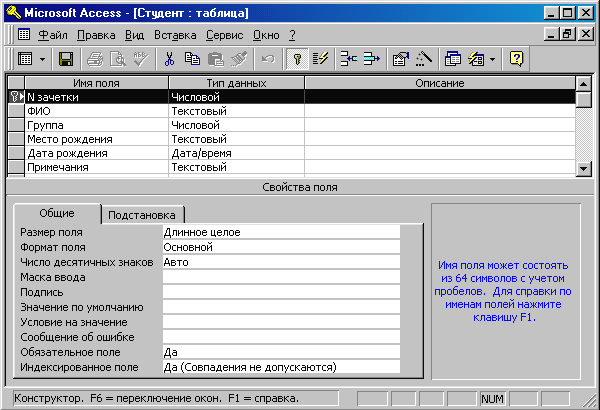600x410 pixels.
Task: Select the row selector of Примечания
Action: point(16,167)
